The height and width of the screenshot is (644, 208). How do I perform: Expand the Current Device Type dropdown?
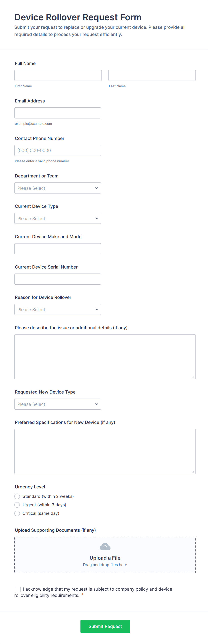pos(58,218)
